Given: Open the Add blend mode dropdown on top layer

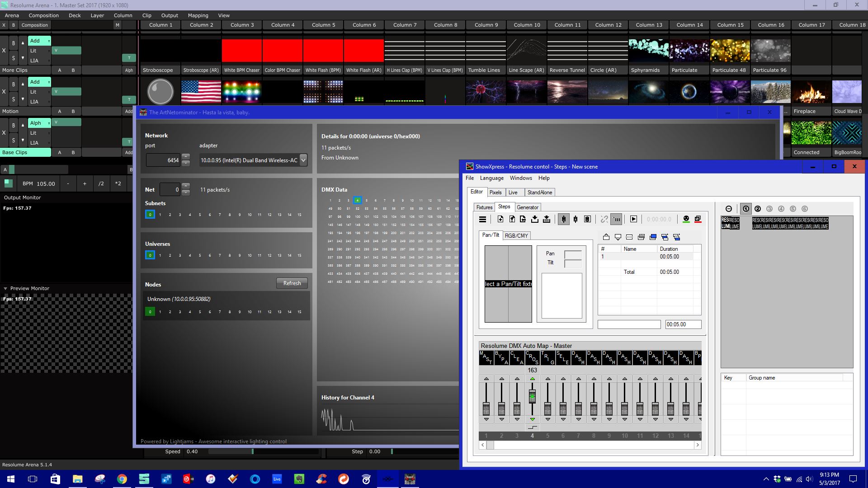Looking at the screenshot, I should tap(39, 41).
